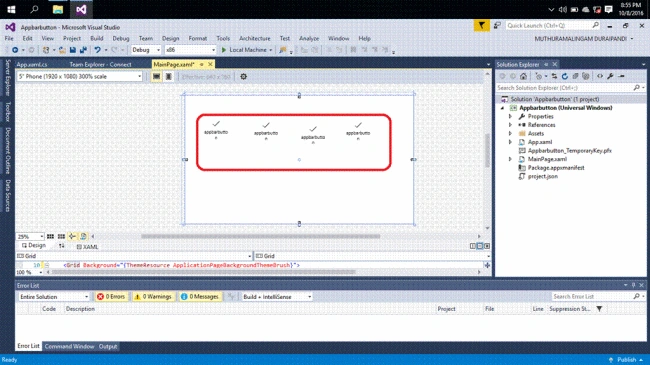Screen dimensions: 650x365
Task: Switch to the App.xaml.cs tab
Action: (32, 65)
